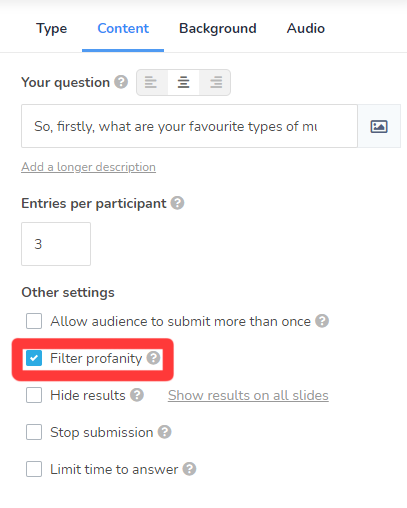This screenshot has width=407, height=508.
Task: Select the Show results on all slides link
Action: (x=248, y=395)
